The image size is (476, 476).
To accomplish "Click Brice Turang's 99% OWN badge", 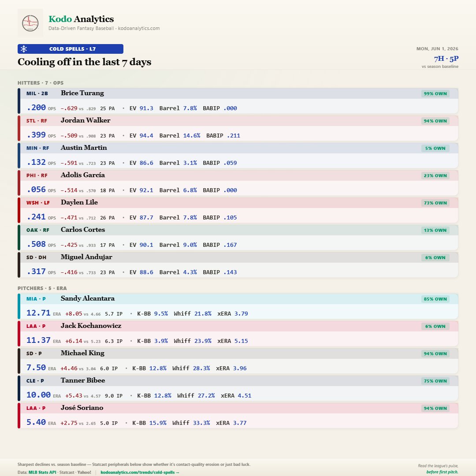I will 435,93.
